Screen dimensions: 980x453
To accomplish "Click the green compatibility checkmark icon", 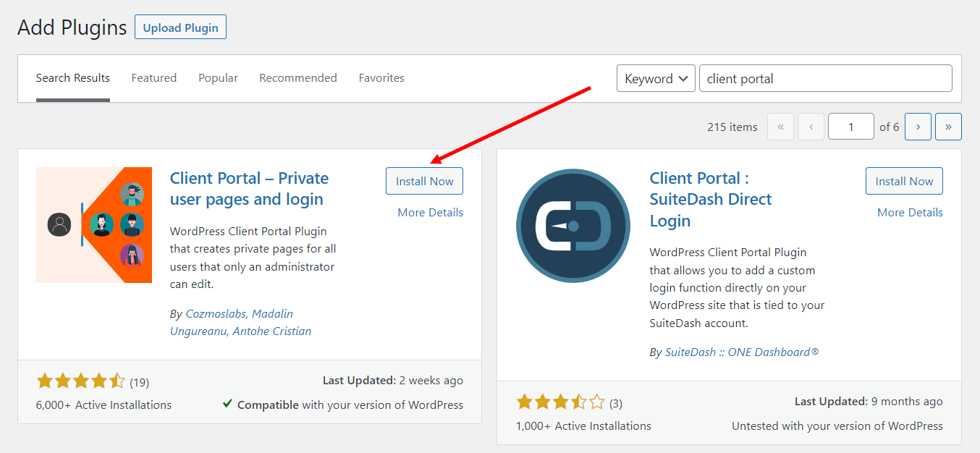I will click(x=227, y=404).
